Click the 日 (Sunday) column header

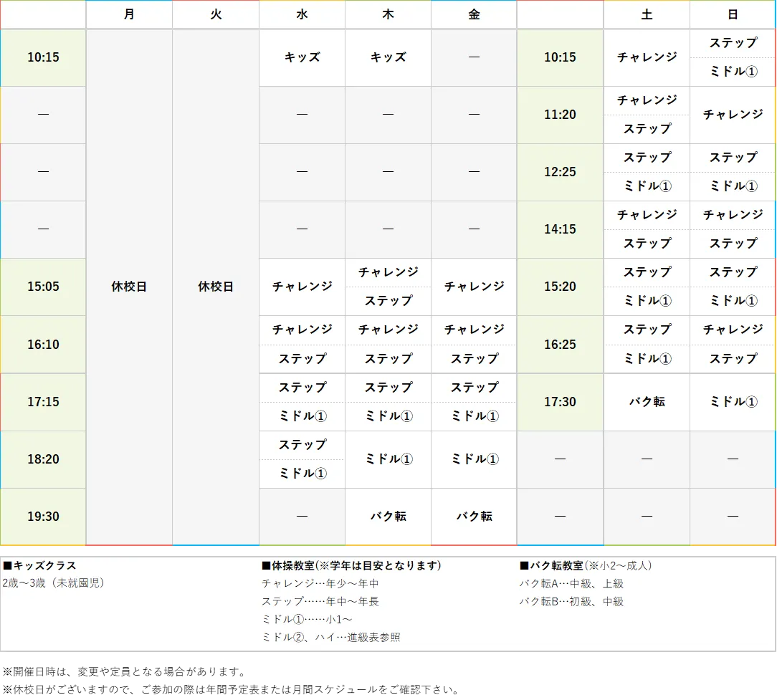click(x=732, y=14)
